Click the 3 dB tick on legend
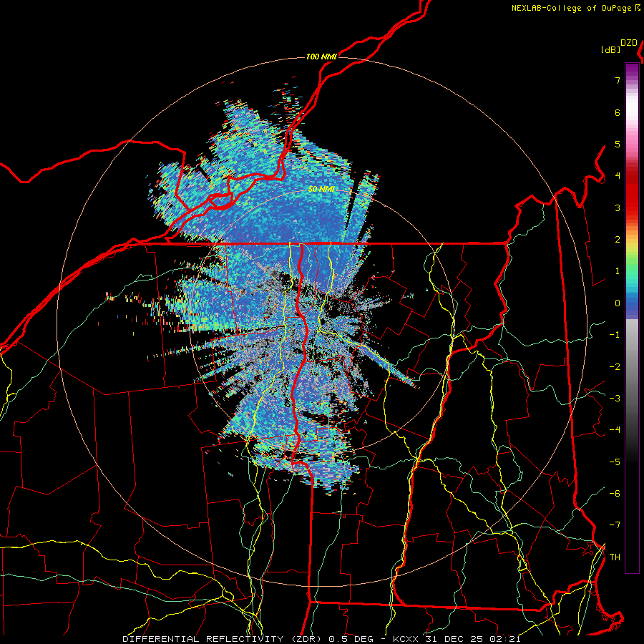The width and height of the screenshot is (644, 644). point(618,208)
